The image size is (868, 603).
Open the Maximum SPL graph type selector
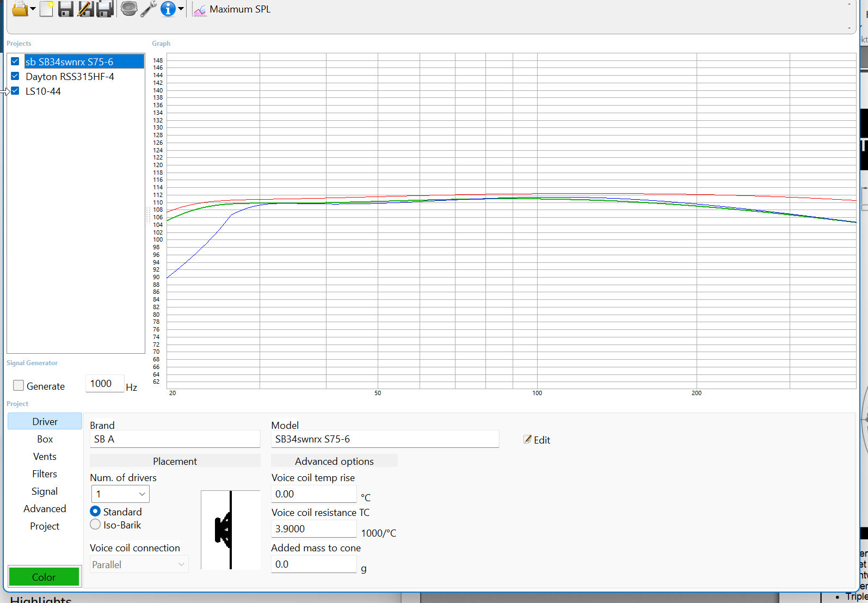tap(232, 9)
